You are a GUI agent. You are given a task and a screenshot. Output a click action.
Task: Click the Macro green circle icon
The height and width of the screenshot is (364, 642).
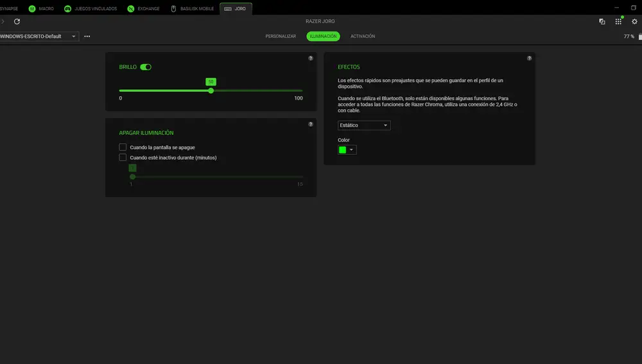[32, 8]
